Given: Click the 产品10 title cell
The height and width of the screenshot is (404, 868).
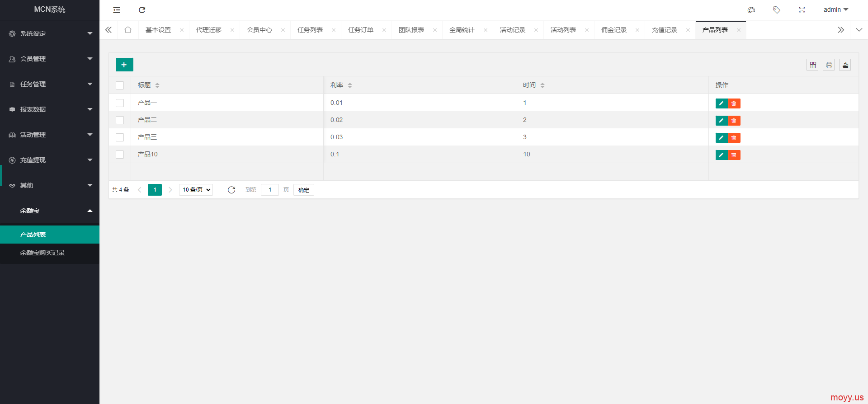Looking at the screenshot, I should pos(227,154).
